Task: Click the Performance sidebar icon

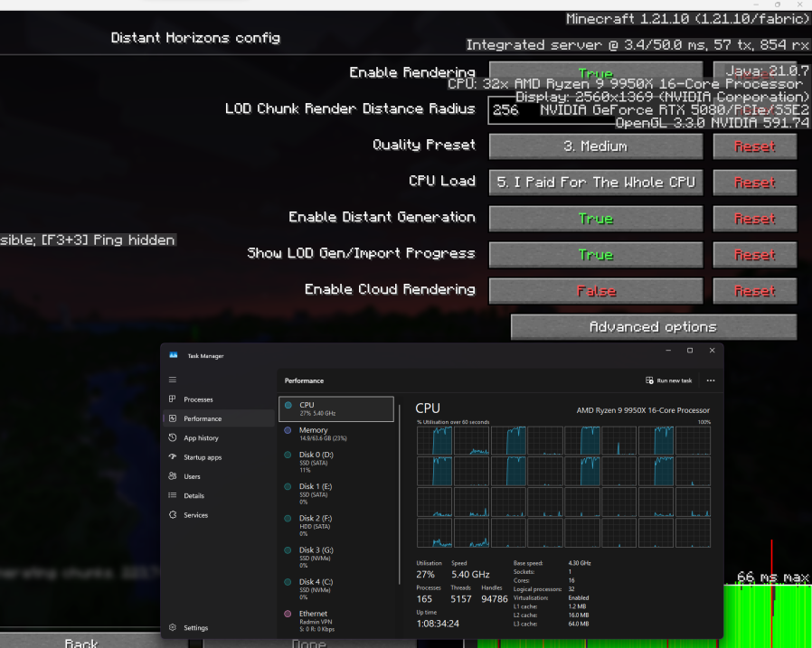Action: 173,418
